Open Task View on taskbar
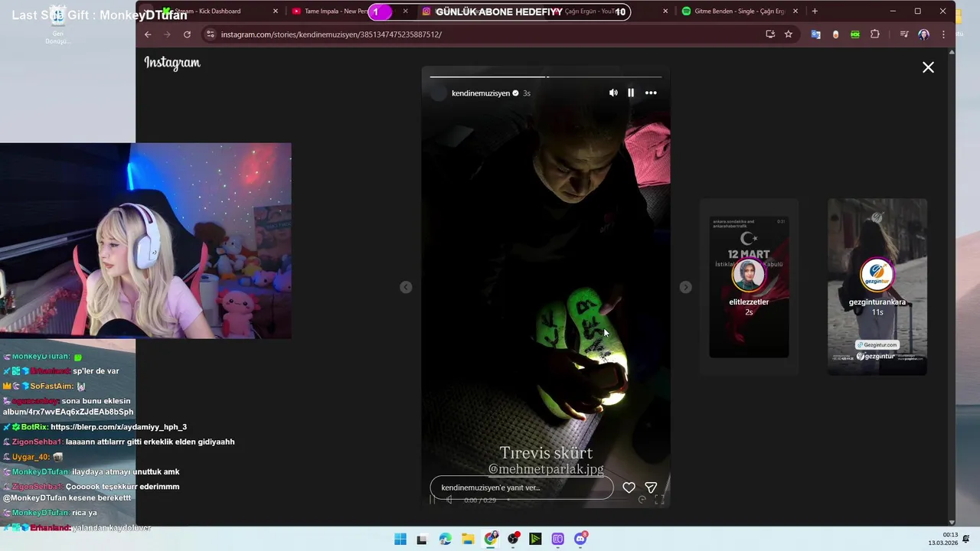This screenshot has width=980, height=551. coord(422,540)
